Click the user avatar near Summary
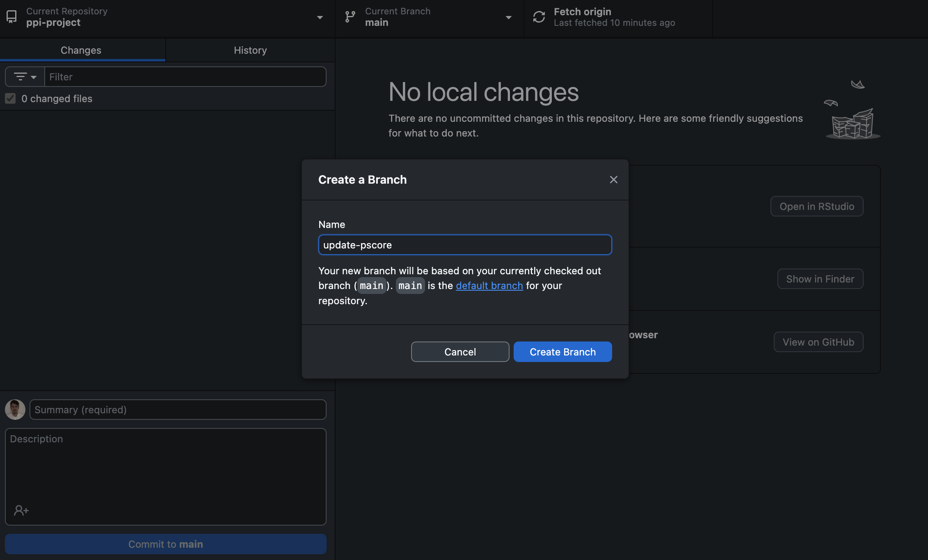 click(15, 410)
